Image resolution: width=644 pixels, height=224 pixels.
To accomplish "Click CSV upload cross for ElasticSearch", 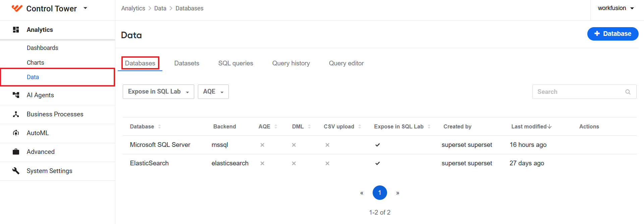I will (327, 163).
